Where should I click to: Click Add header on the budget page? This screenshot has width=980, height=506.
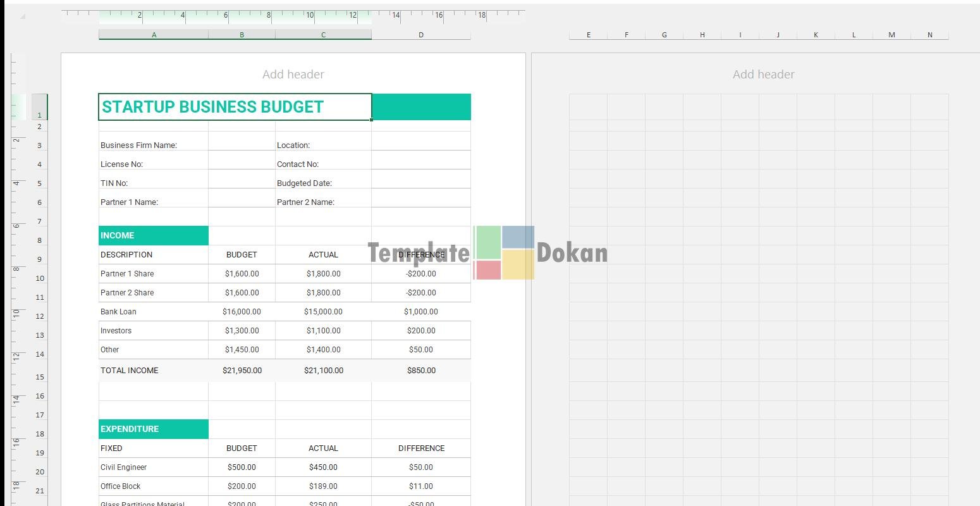293,74
